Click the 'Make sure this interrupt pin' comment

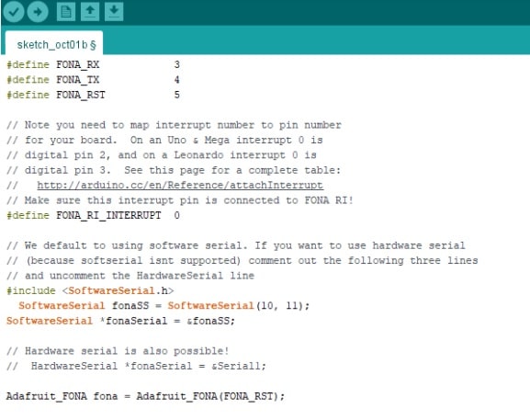click(x=180, y=200)
